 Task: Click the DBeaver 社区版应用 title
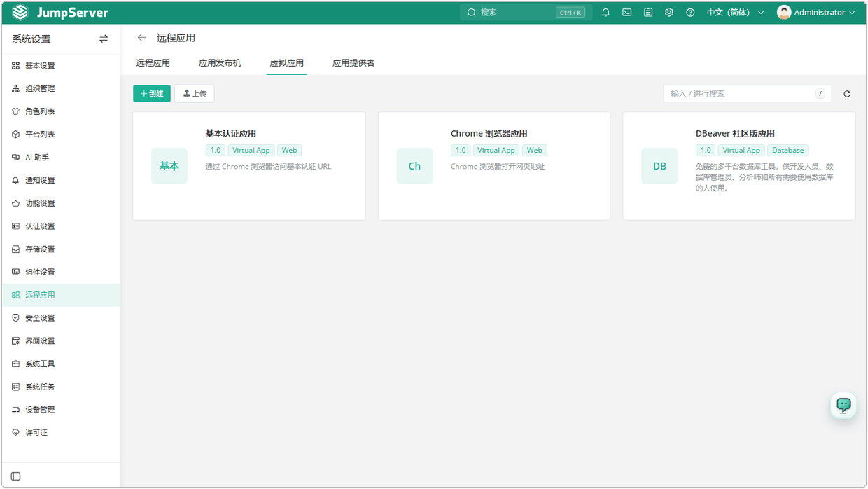735,134
